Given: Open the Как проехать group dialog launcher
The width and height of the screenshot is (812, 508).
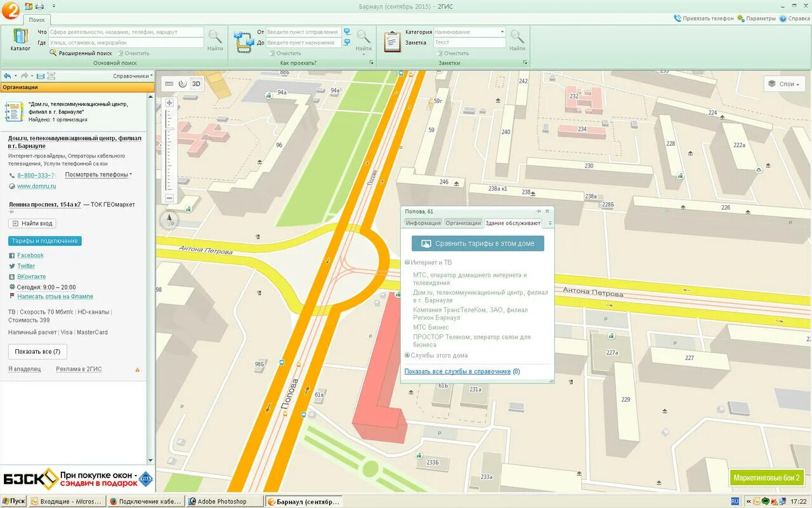Looking at the screenshot, I should click(372, 63).
